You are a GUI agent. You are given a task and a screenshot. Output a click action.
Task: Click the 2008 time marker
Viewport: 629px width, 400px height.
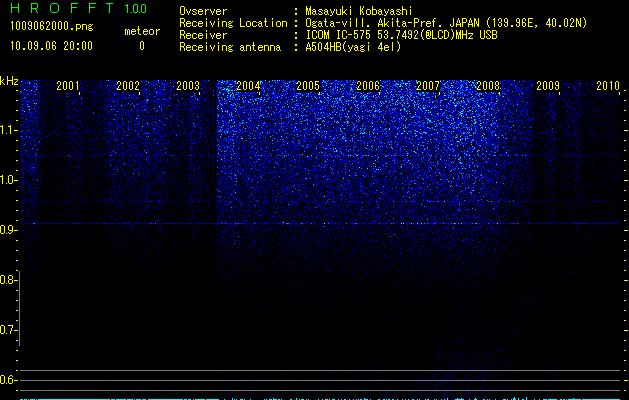(488, 86)
